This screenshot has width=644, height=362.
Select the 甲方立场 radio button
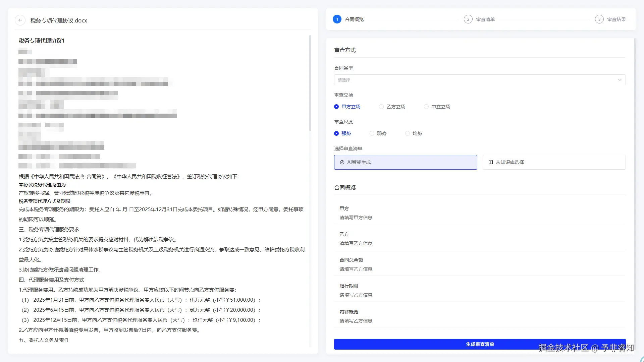click(x=336, y=107)
